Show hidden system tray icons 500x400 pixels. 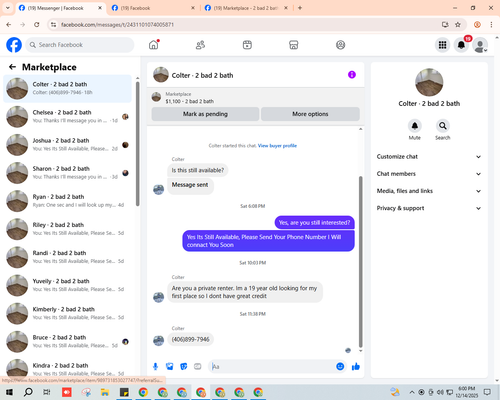412,392
